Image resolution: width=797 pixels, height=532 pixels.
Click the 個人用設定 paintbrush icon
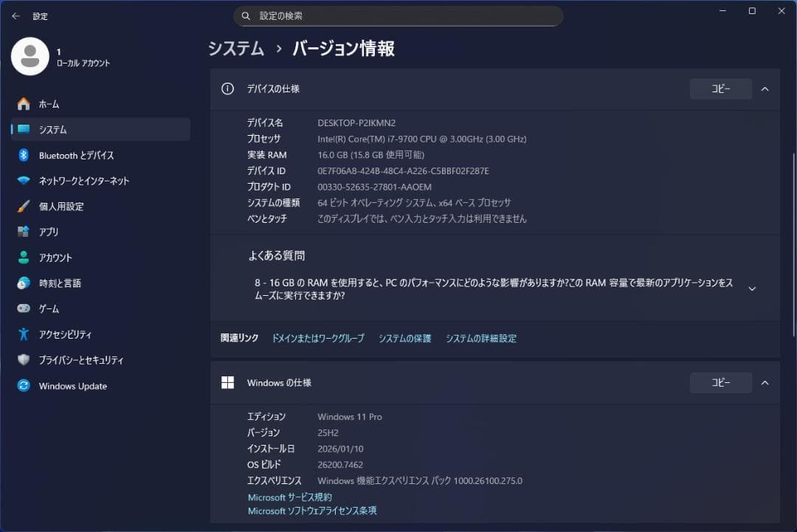(24, 207)
